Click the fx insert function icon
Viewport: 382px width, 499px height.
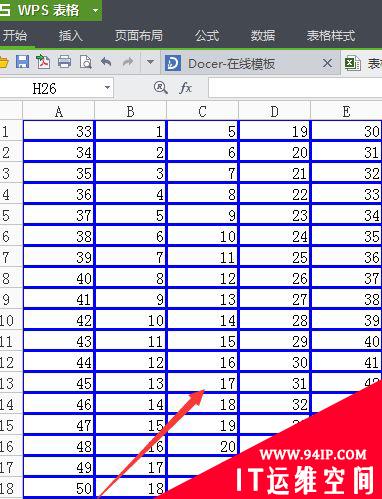[185, 88]
